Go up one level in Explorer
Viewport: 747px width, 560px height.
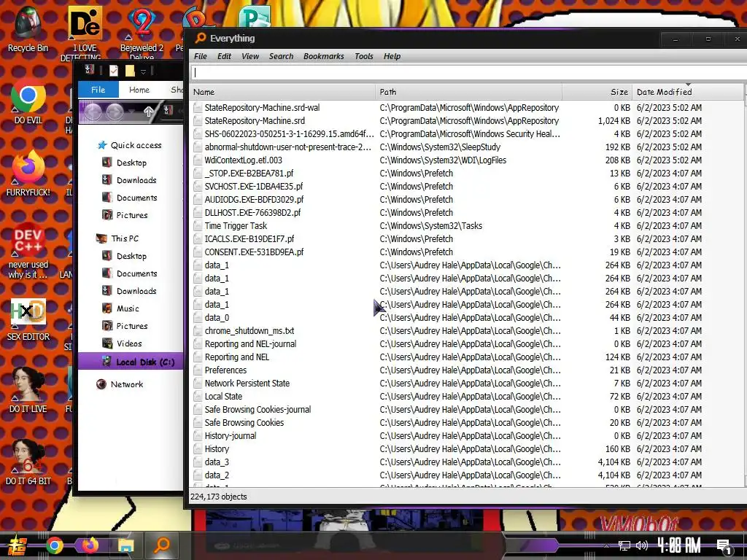(x=149, y=112)
